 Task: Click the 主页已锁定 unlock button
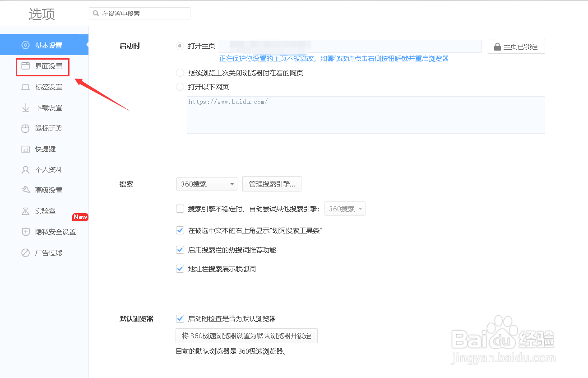516,46
